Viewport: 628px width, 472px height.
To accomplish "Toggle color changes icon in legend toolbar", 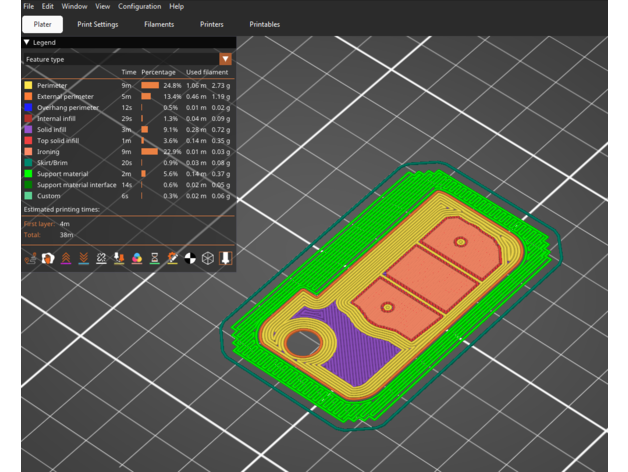I will [137, 258].
